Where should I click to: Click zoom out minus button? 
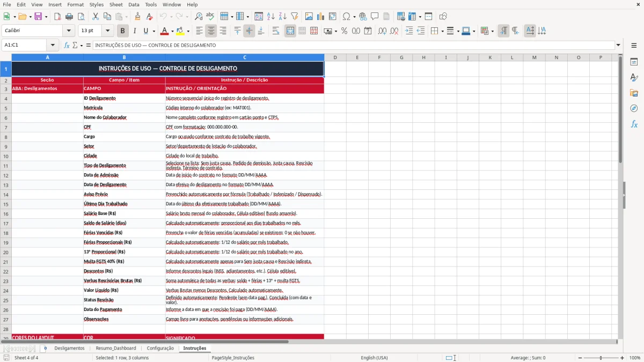pyautogui.click(x=579, y=358)
